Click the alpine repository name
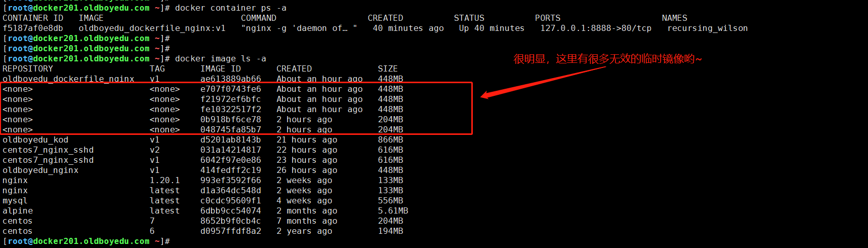 coord(18,211)
